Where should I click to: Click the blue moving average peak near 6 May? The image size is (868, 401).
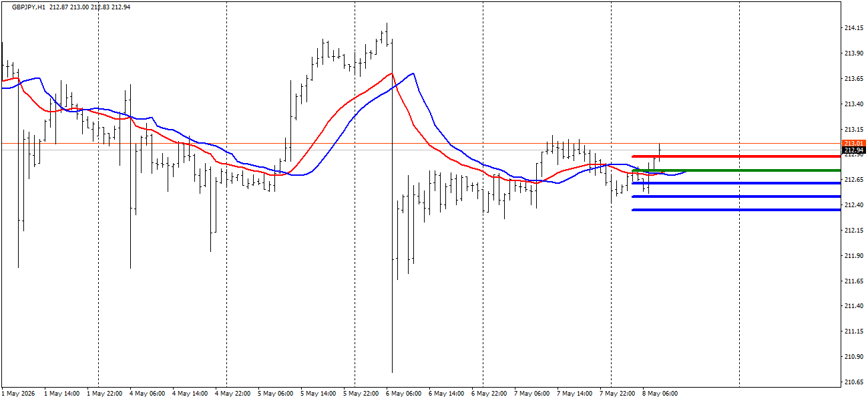pos(413,74)
